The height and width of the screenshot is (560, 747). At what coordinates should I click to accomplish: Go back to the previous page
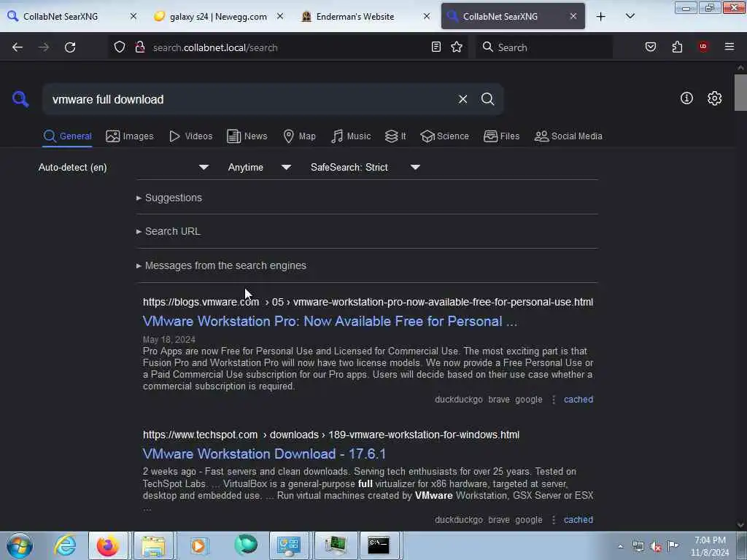coord(18,47)
